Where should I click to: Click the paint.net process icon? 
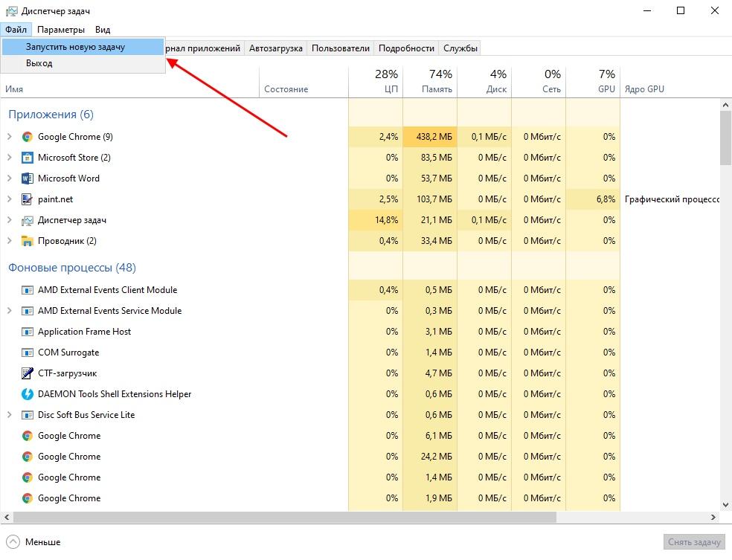[28, 199]
